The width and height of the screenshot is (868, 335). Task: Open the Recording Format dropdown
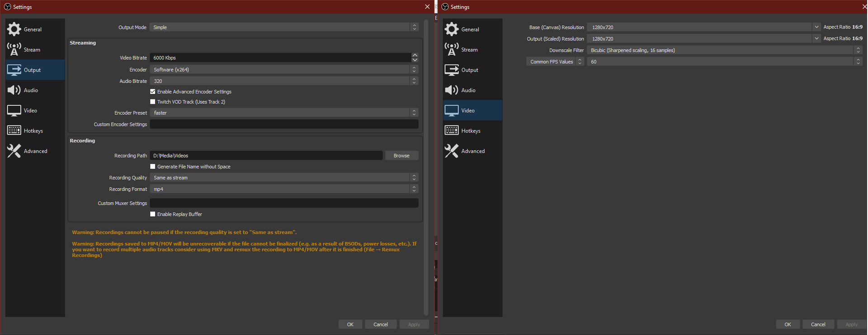(284, 189)
